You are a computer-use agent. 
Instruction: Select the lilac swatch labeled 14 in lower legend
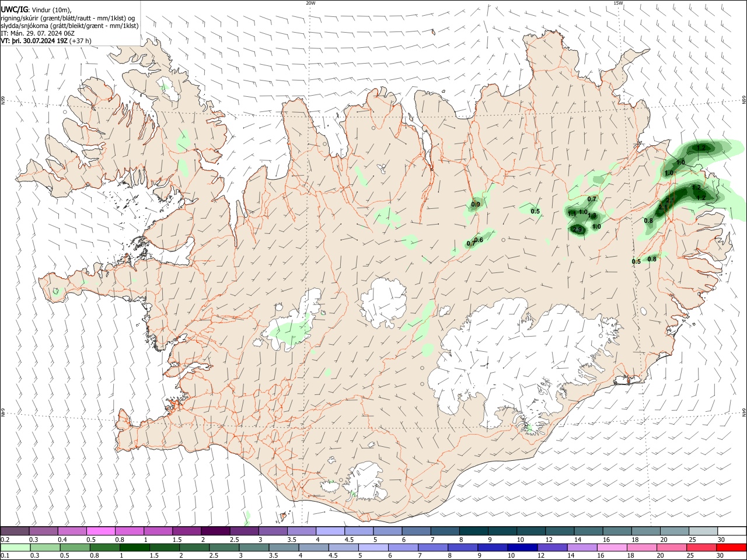[582, 548]
